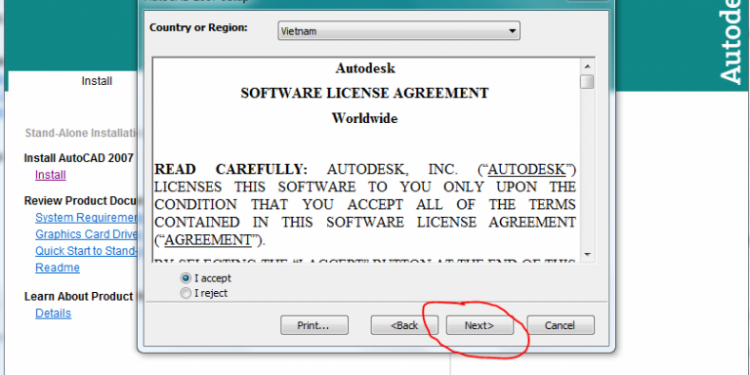Select the I accept radio button
Image resolution: width=750 pixels, height=375 pixels.
pos(186,278)
